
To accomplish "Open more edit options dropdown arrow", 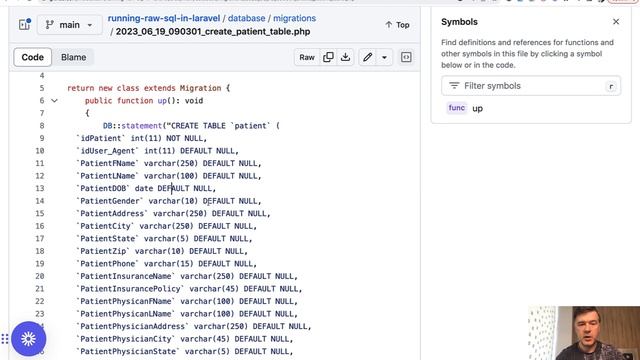I will pos(384,57).
